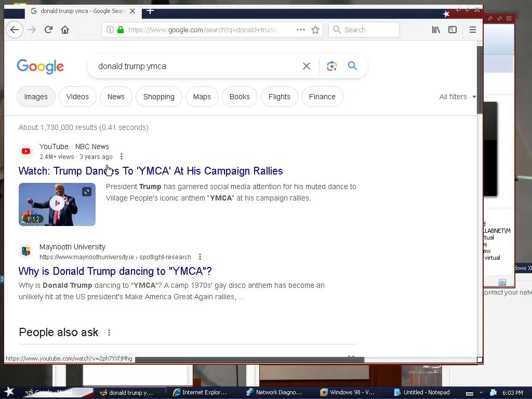Click the 'About 1,730,000 results' text
Image resolution: width=532 pixels, height=399 pixels.
pyautogui.click(x=84, y=127)
